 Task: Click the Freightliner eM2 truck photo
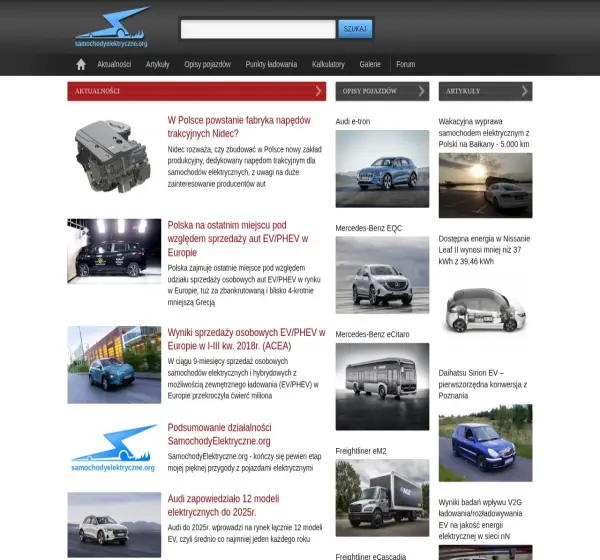click(382, 498)
